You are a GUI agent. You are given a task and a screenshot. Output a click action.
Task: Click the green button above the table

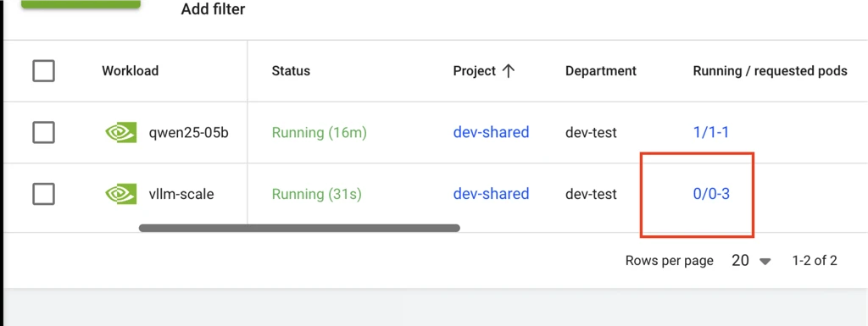tap(81, 4)
